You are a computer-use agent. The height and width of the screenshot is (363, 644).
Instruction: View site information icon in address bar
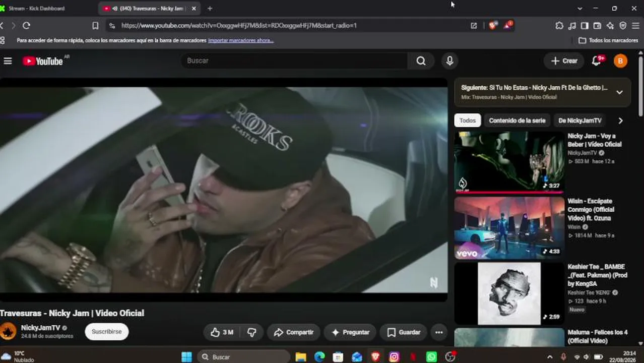[x=112, y=25]
